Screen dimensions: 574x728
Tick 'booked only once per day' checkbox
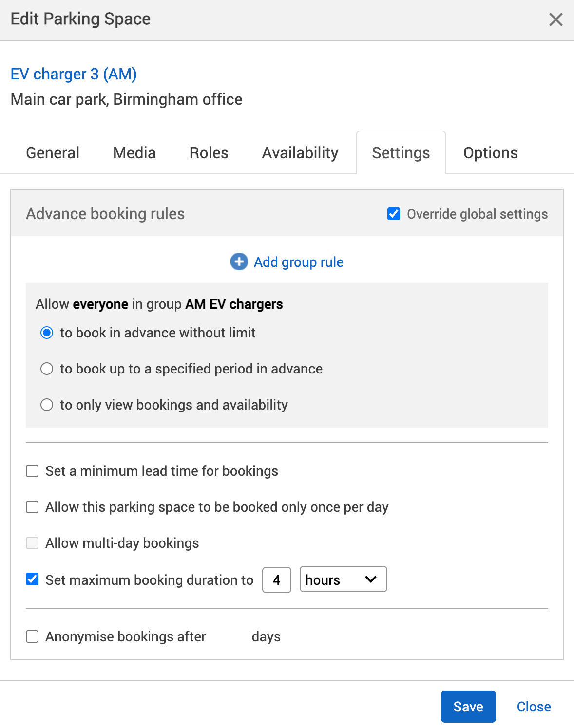pos(32,507)
